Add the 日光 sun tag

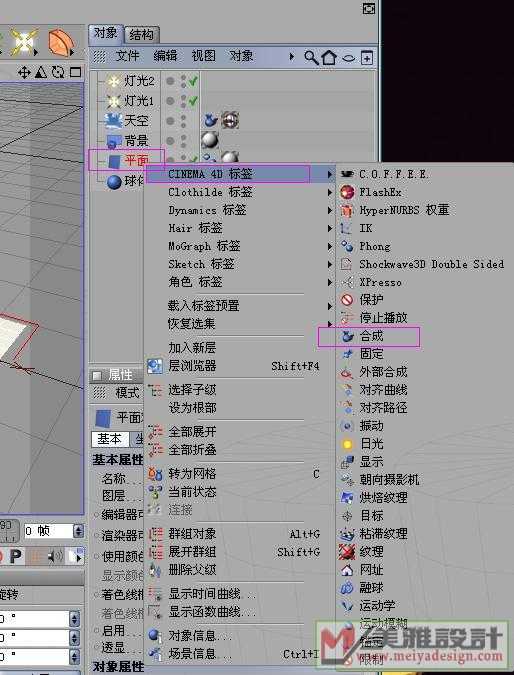click(x=362, y=444)
